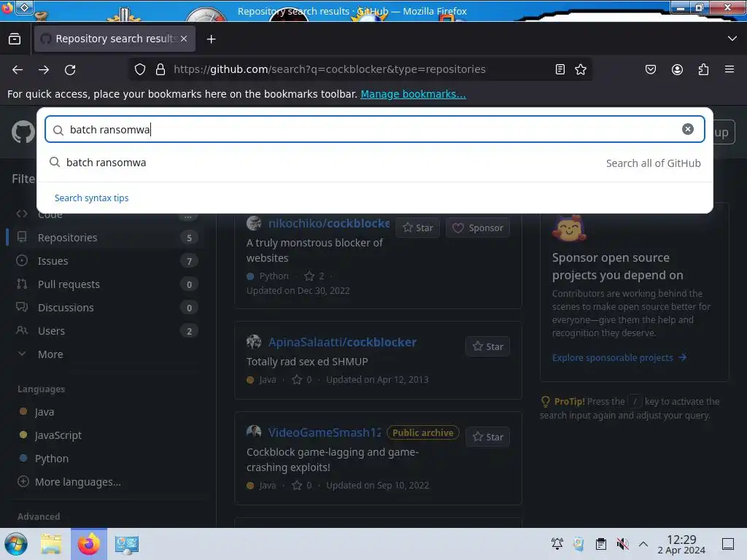Open a new tab with plus button
747x560 pixels.
click(211, 39)
